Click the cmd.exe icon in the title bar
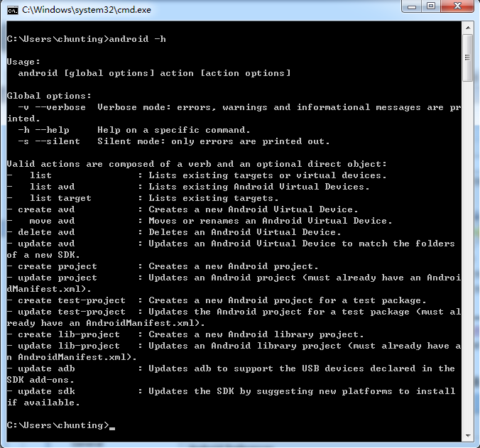The height and width of the screenshot is (448, 480). click(x=13, y=11)
